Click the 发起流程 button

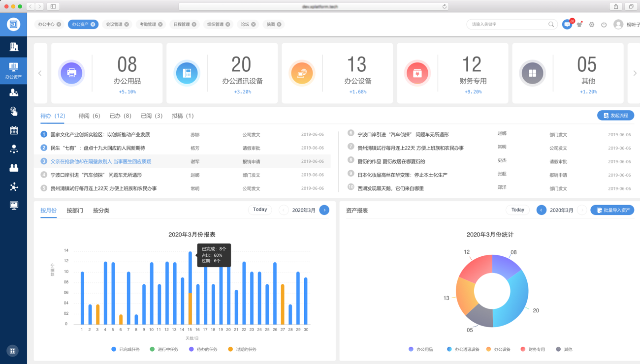615,116
